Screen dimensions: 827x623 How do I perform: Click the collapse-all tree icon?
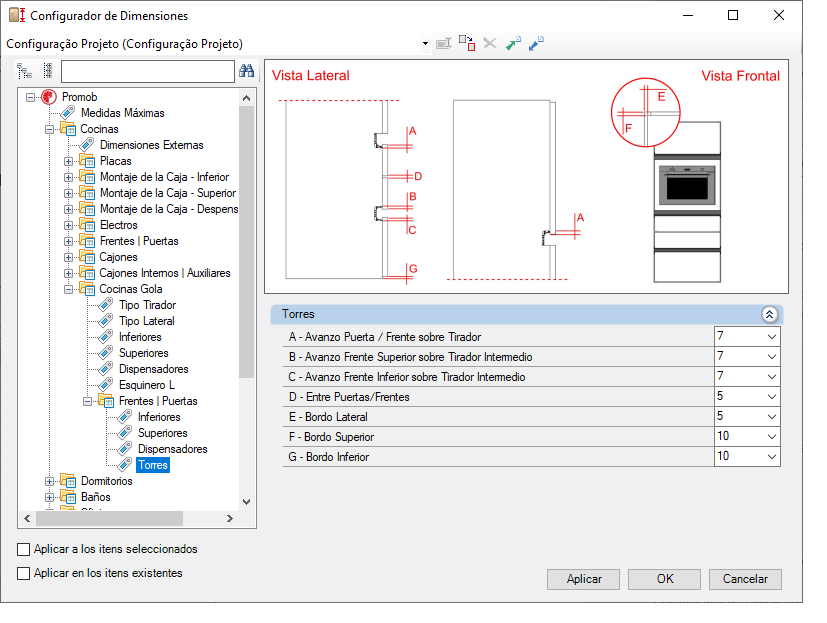[x=47, y=71]
